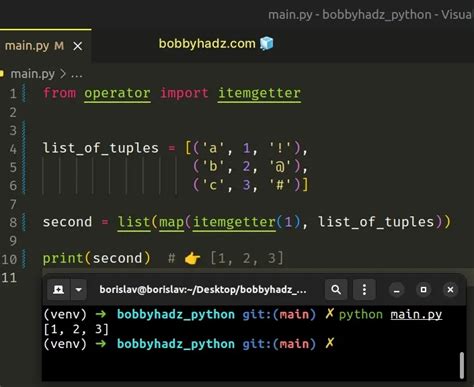Maximize the terminal window
Screen dimensions: 474x387
click(x=423, y=290)
